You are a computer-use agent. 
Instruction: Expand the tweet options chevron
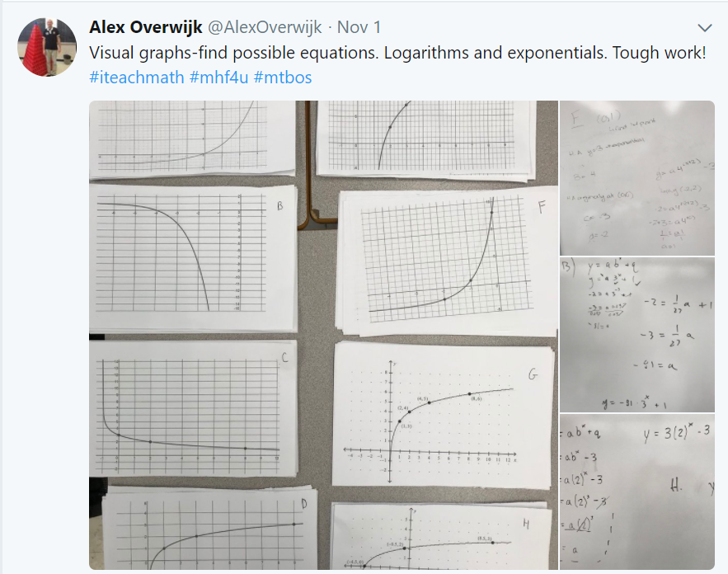coord(705,27)
